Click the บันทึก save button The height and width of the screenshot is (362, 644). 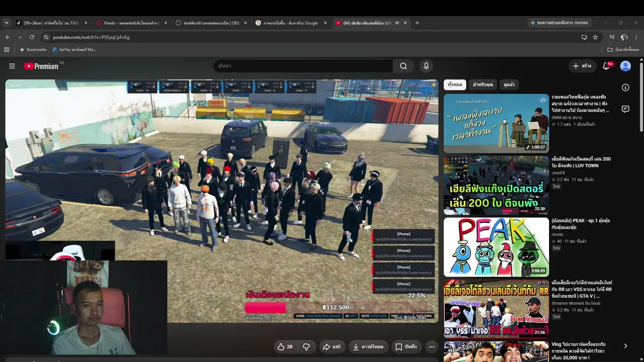[x=406, y=346]
